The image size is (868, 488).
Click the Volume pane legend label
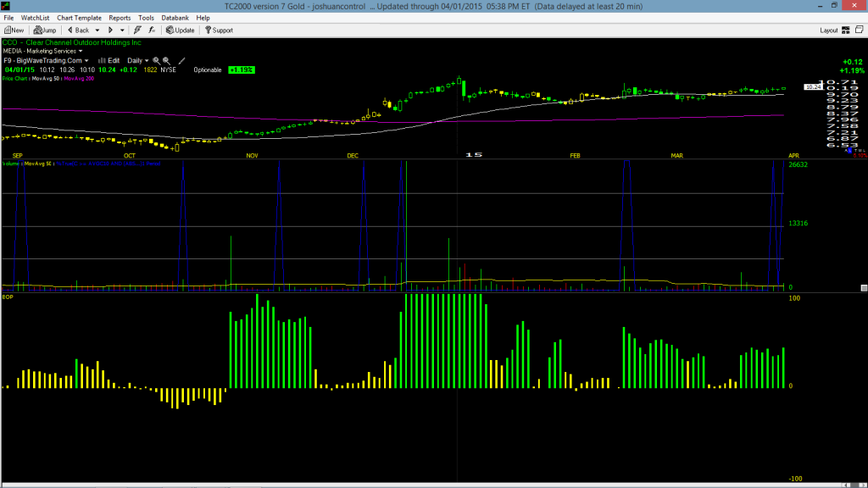click(12, 164)
